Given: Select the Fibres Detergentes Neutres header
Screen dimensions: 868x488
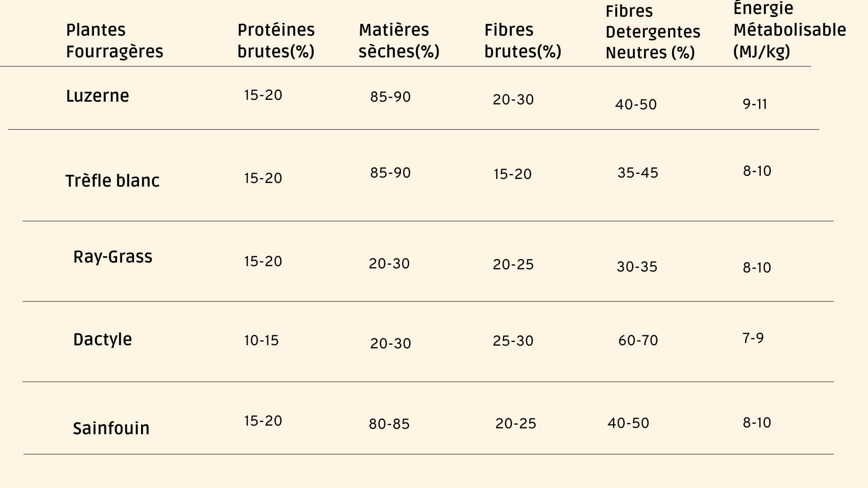Looking at the screenshot, I should click(652, 32).
